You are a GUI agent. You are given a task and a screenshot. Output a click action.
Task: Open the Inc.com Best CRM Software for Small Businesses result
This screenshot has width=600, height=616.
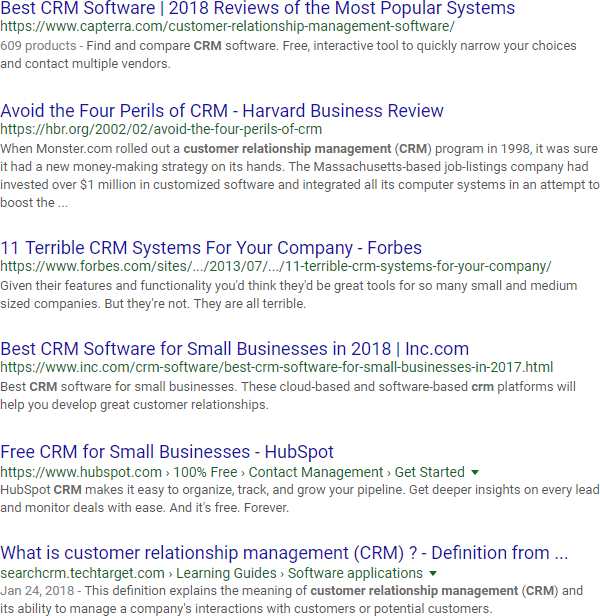point(234,349)
